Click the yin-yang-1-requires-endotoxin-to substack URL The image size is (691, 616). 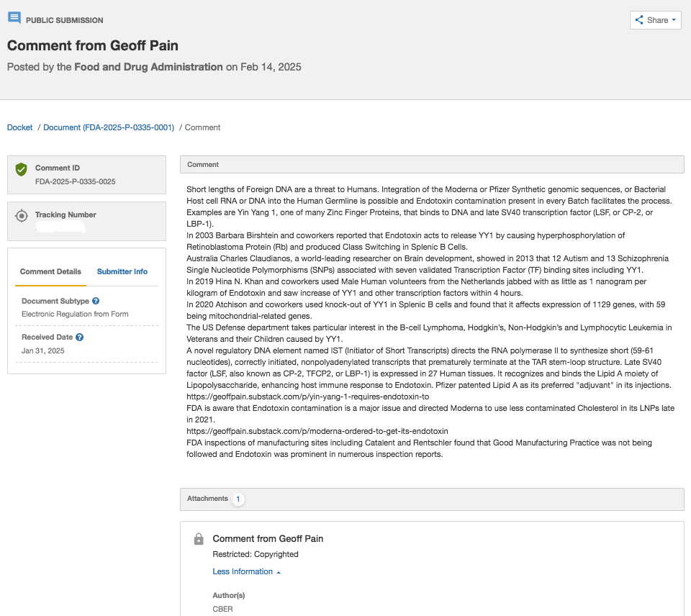pos(307,397)
